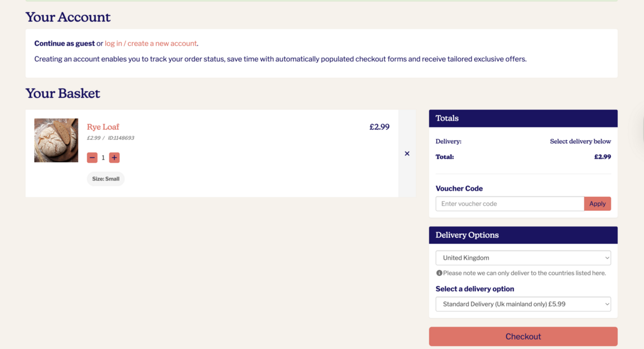Decrease the Rye Loaf quantity
Screen dimensions: 644x349
tap(92, 158)
